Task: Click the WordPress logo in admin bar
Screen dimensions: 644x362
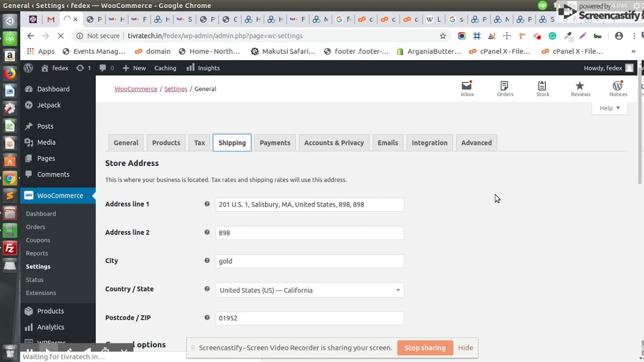Action: tap(29, 68)
